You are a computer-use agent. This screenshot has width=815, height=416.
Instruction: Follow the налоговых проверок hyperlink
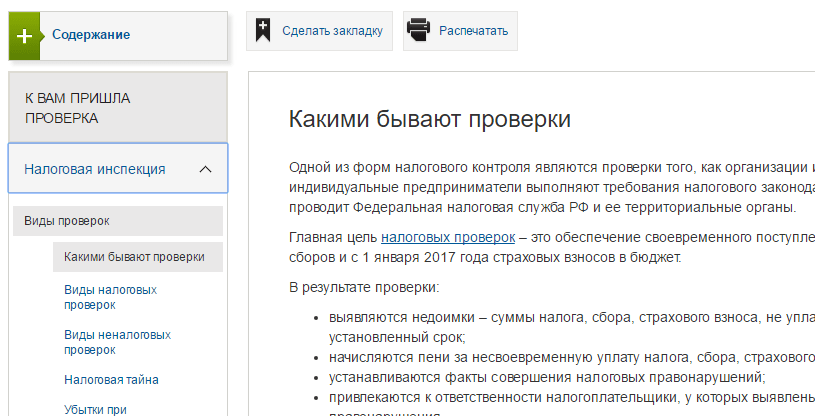[447, 238]
